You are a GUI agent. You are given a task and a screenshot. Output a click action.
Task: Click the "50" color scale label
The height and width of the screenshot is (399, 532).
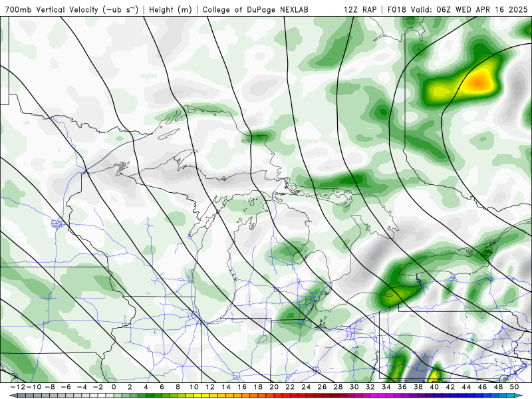click(x=514, y=387)
